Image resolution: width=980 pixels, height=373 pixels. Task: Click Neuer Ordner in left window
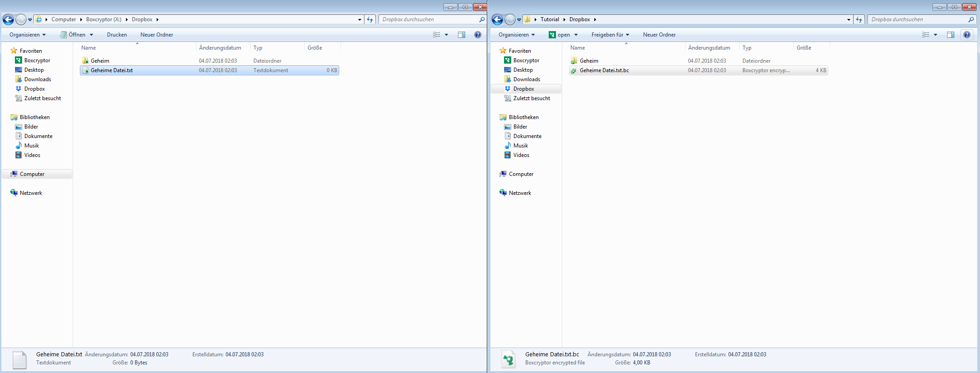(x=157, y=35)
